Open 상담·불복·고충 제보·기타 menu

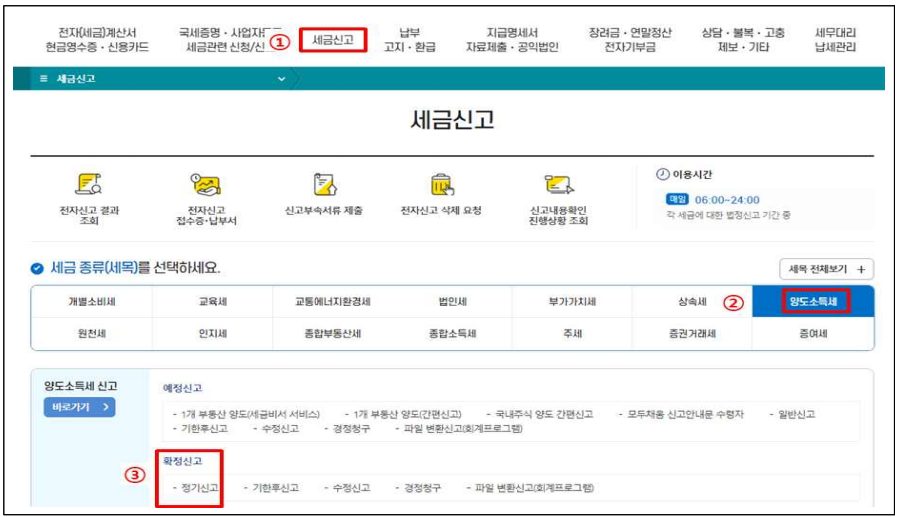[x=743, y=40]
